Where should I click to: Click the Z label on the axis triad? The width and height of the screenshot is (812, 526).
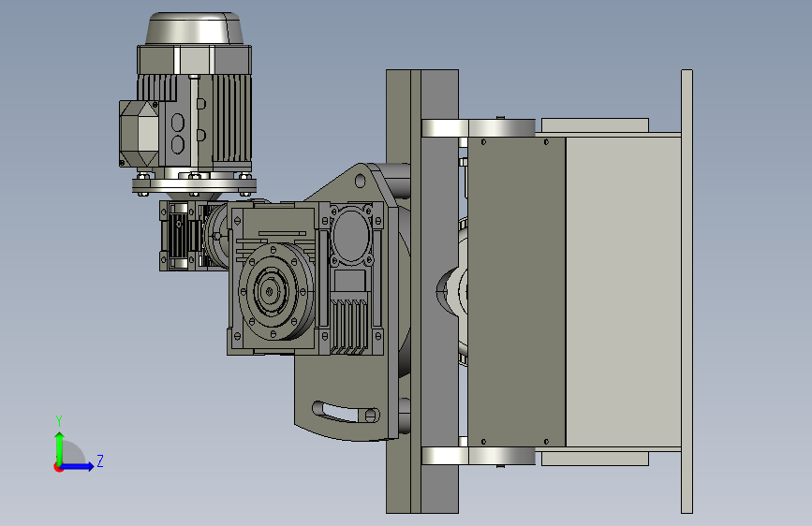[x=100, y=460]
